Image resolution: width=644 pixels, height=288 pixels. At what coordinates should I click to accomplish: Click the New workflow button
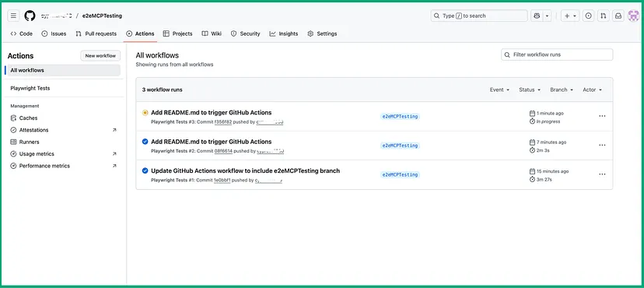(x=100, y=56)
